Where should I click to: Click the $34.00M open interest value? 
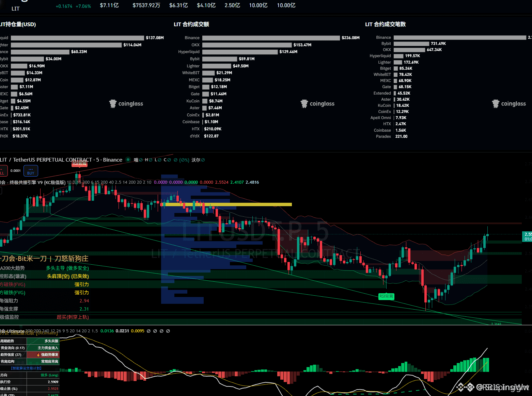coord(53,59)
